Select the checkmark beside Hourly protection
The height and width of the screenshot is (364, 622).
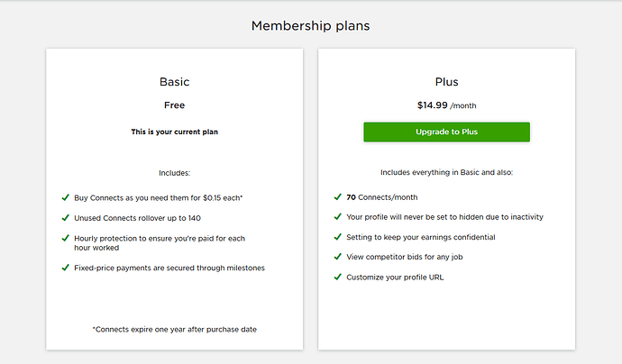coord(66,238)
